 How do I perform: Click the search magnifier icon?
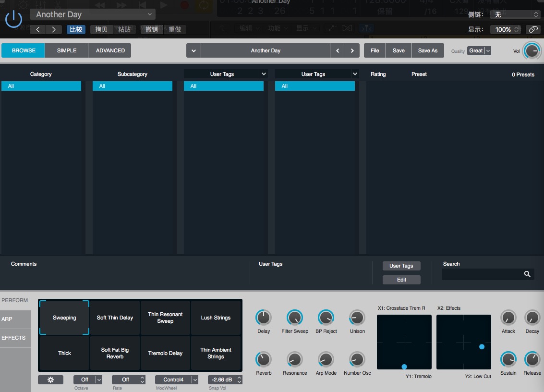[527, 274]
